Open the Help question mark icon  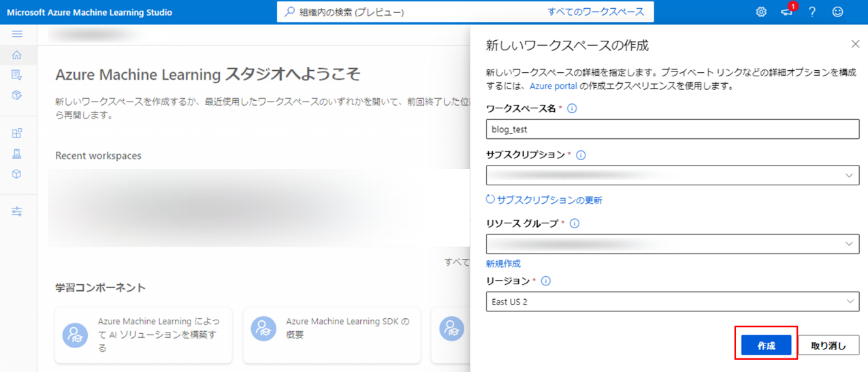click(812, 12)
